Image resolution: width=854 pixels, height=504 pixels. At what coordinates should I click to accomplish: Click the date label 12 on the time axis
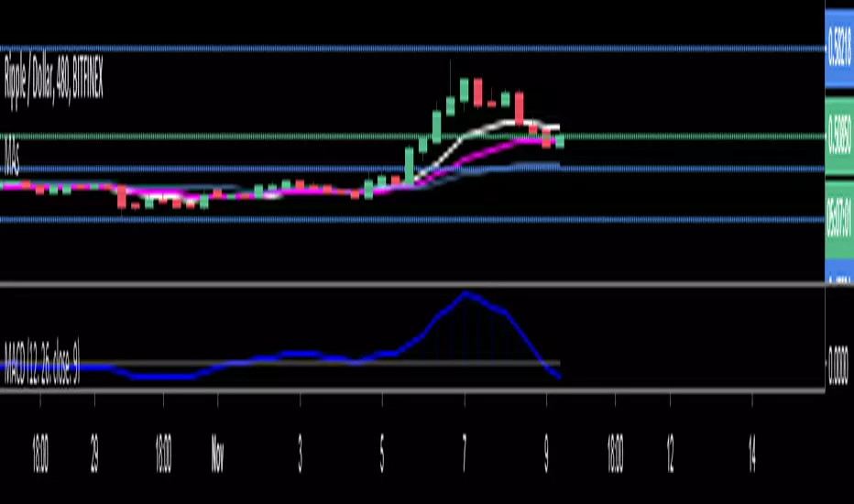coord(670,453)
